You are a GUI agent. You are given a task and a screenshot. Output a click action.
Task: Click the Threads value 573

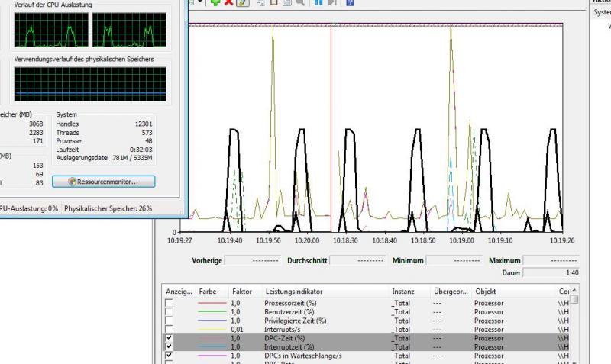[x=147, y=132]
